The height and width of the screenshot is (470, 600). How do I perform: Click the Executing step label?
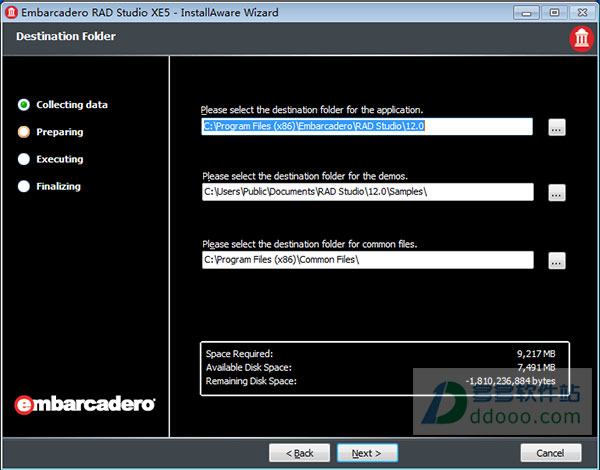click(x=60, y=159)
